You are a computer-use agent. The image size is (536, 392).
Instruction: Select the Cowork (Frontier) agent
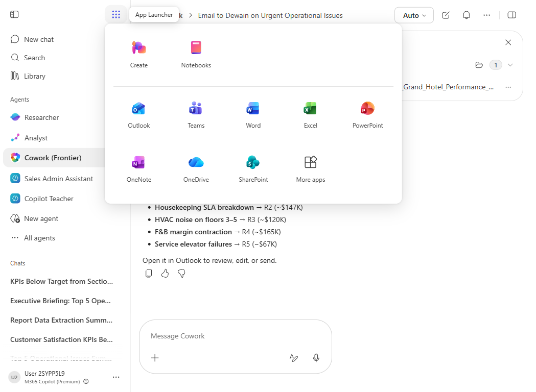(x=54, y=158)
